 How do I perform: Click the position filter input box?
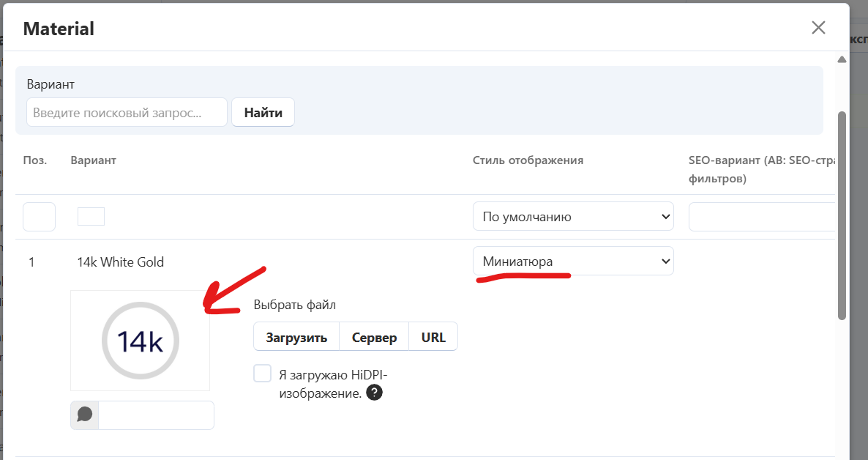point(40,217)
